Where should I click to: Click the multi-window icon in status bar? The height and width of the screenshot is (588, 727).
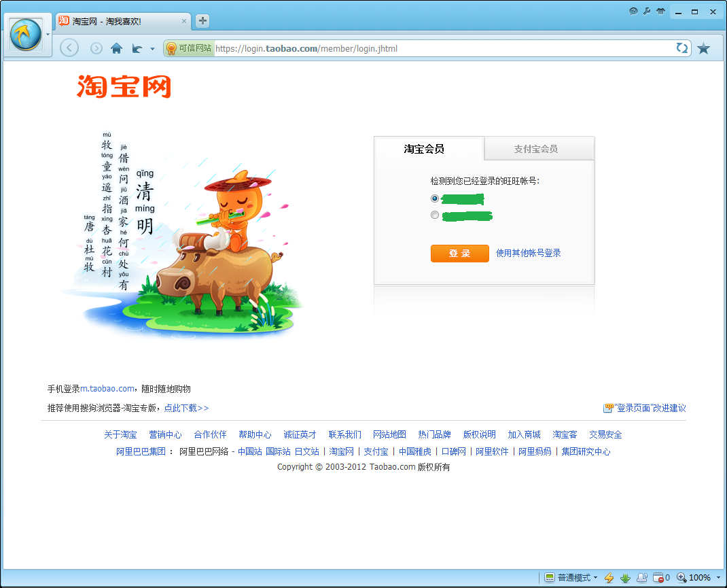(x=642, y=577)
